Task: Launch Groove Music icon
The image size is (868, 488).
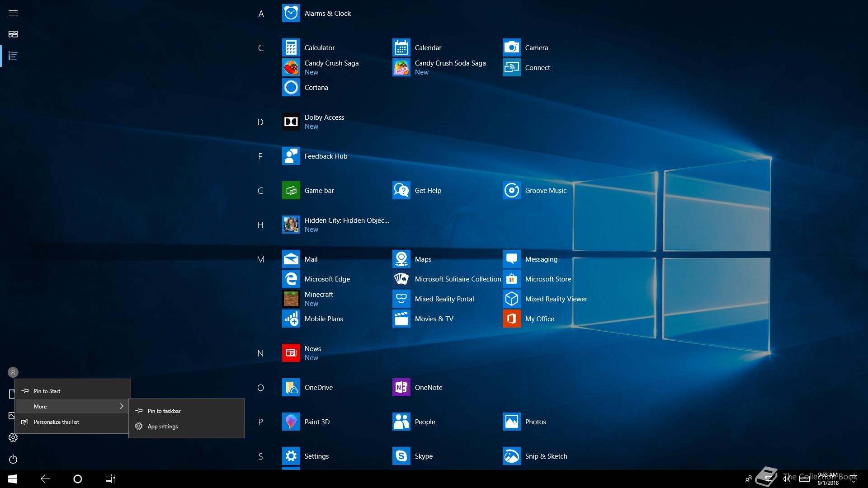Action: click(x=511, y=191)
